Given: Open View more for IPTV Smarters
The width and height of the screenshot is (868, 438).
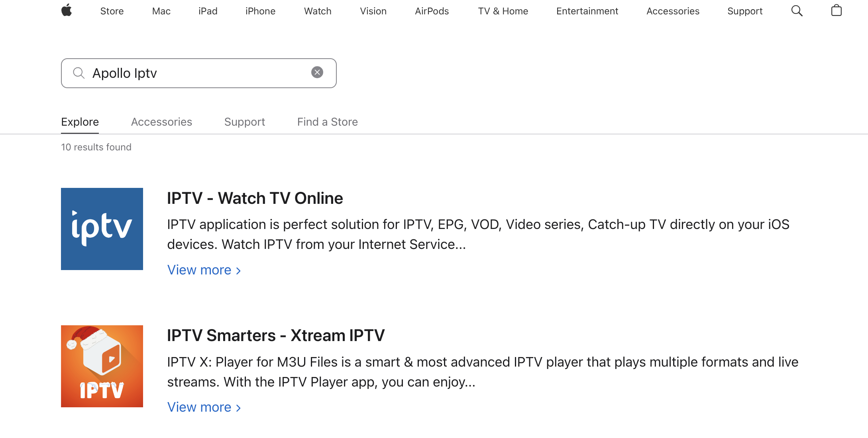Looking at the screenshot, I should coord(204,407).
